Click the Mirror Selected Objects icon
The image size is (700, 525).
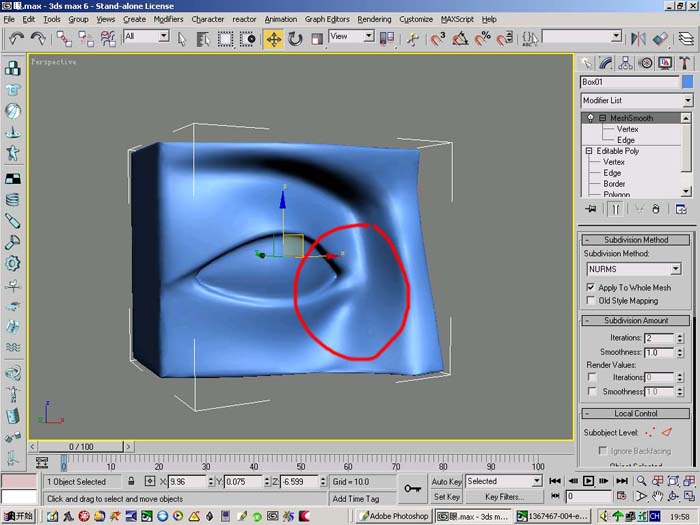click(638, 39)
